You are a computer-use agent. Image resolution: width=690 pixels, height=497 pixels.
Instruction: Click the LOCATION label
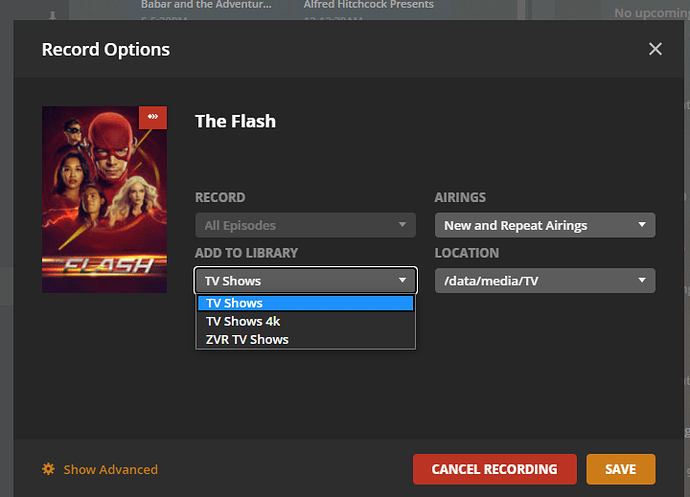point(467,253)
